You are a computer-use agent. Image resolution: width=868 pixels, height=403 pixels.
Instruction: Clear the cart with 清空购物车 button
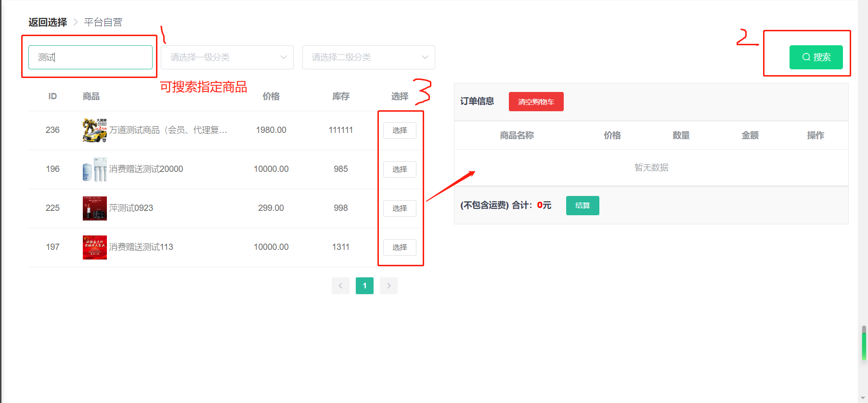point(536,102)
